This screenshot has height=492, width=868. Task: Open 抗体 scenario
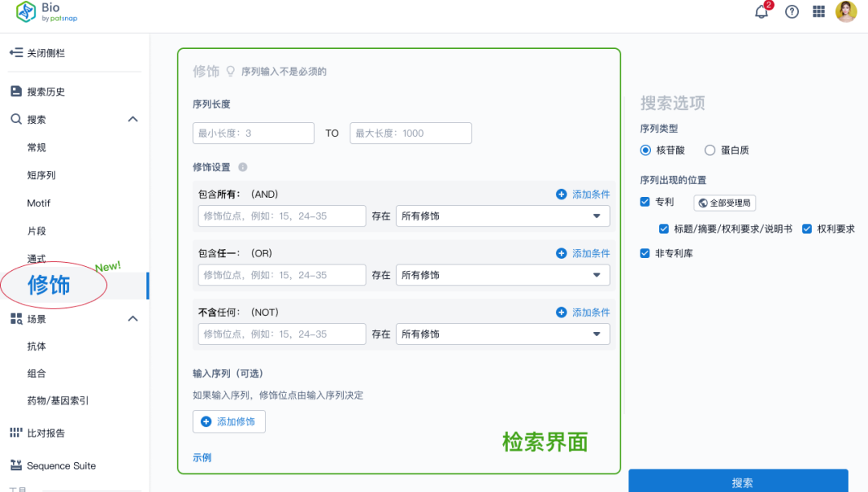point(36,346)
